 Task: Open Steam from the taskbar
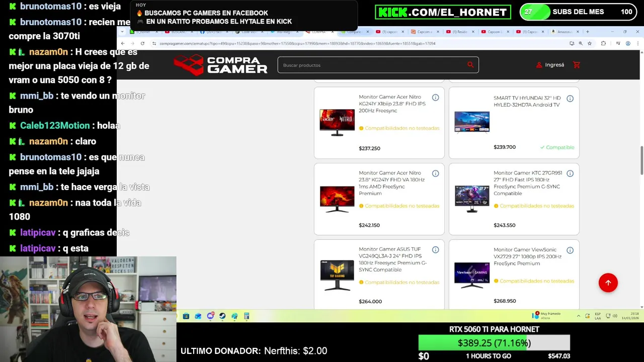pos(222,316)
